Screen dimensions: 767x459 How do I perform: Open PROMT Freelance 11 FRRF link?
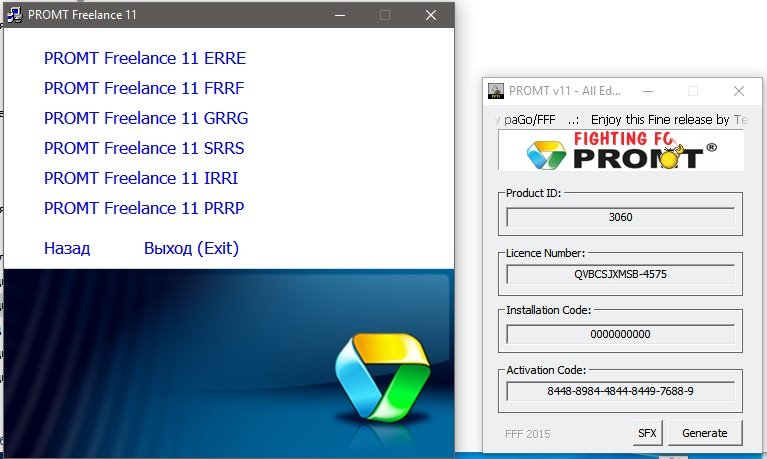[144, 88]
